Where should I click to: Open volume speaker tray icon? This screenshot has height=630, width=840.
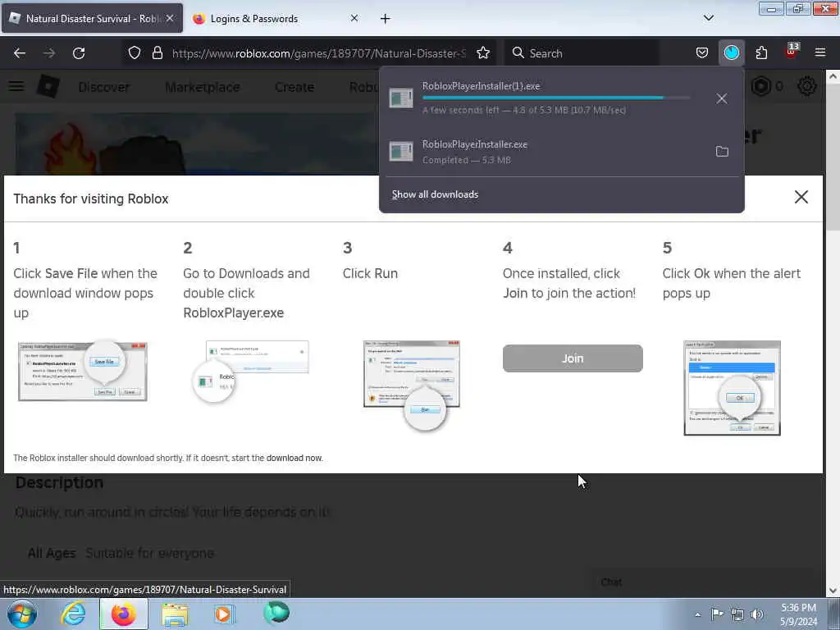point(756,614)
